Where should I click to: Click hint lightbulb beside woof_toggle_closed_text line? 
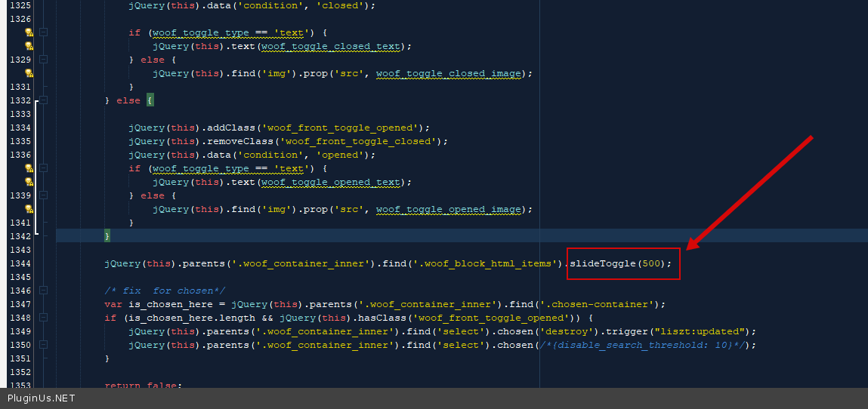[x=29, y=46]
